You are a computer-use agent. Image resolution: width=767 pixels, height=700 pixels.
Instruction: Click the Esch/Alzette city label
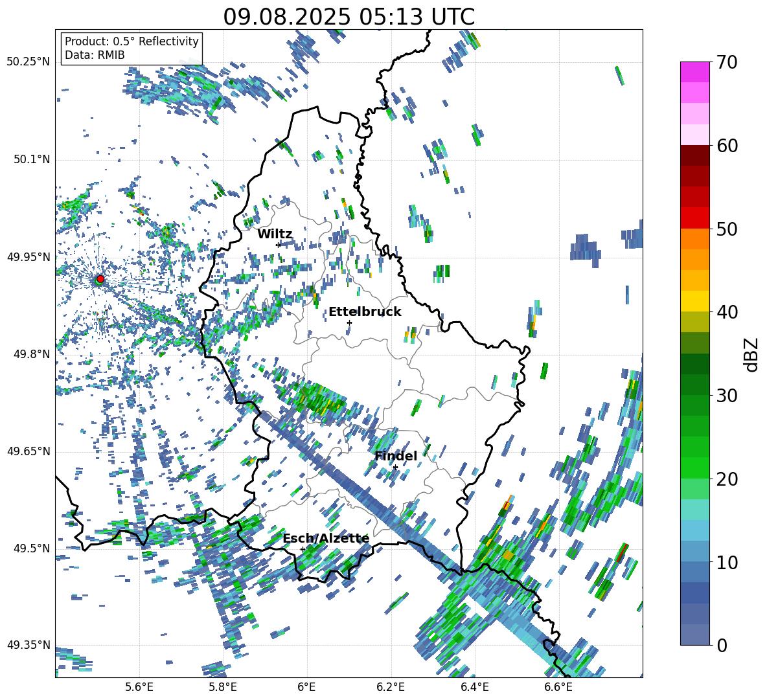click(x=326, y=539)
